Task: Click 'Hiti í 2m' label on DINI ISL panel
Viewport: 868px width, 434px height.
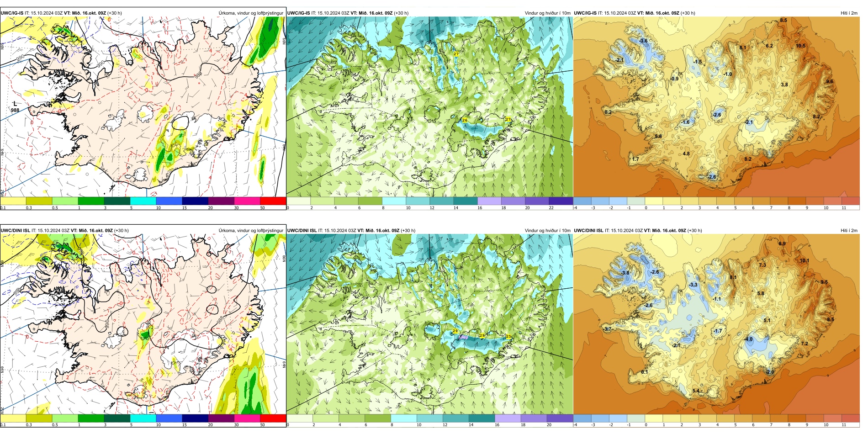Action: [849, 231]
